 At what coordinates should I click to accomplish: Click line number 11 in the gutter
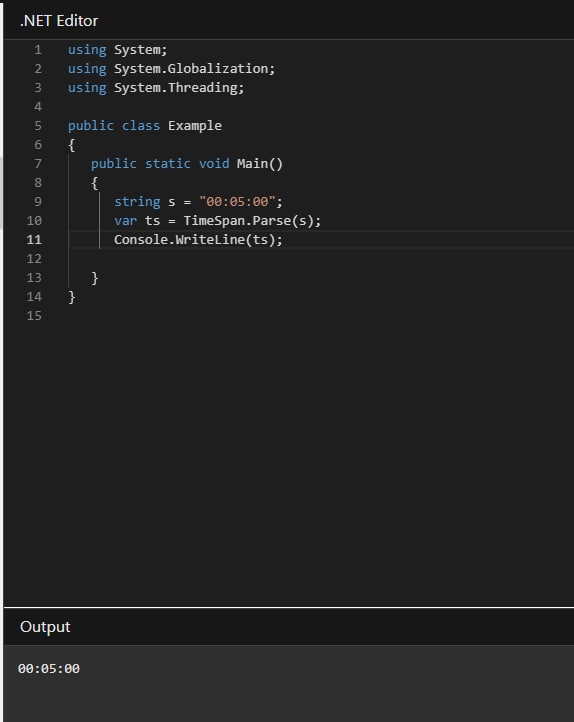[x=34, y=239]
